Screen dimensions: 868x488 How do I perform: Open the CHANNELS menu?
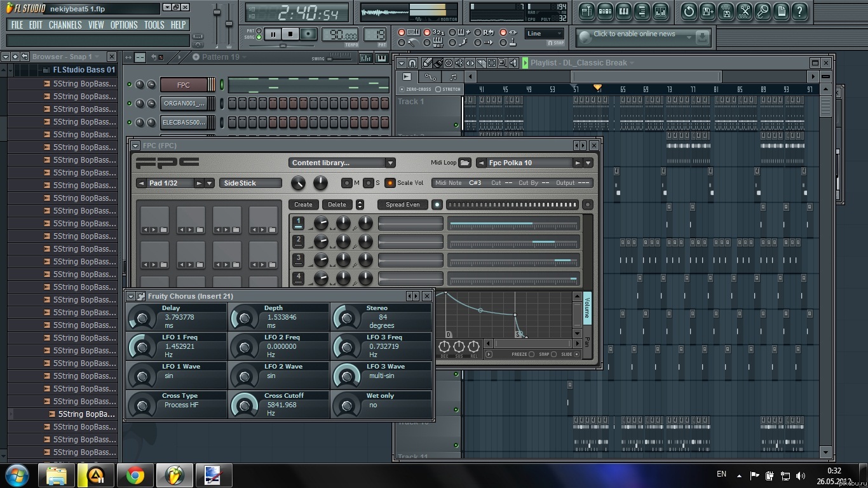click(x=65, y=25)
